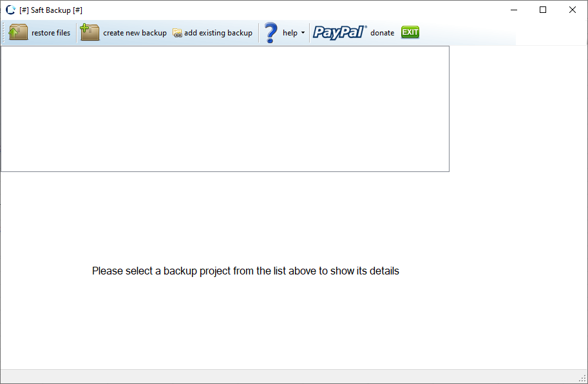Click inside the empty backup project list
The image size is (588, 384).
pos(225,108)
